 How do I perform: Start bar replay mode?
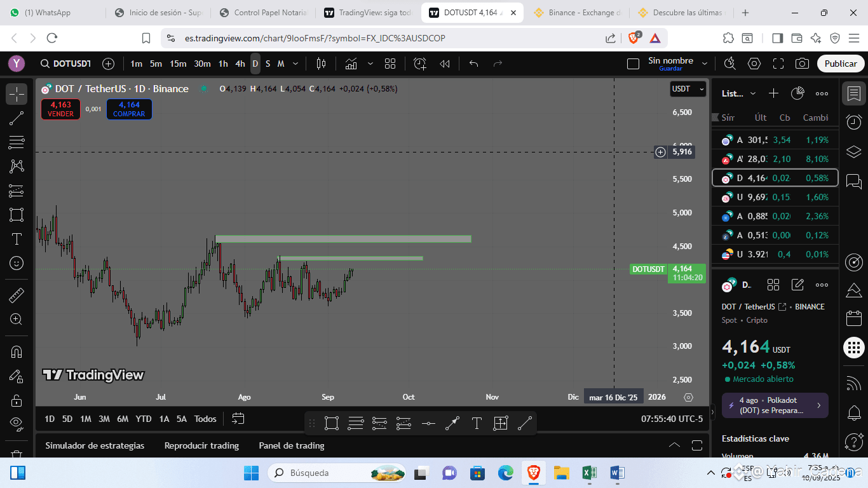coord(445,64)
